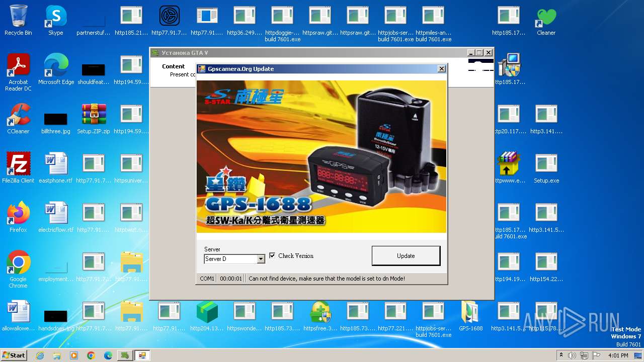Launch Chrome from the taskbar
The width and height of the screenshot is (644, 362).
pyautogui.click(x=91, y=355)
